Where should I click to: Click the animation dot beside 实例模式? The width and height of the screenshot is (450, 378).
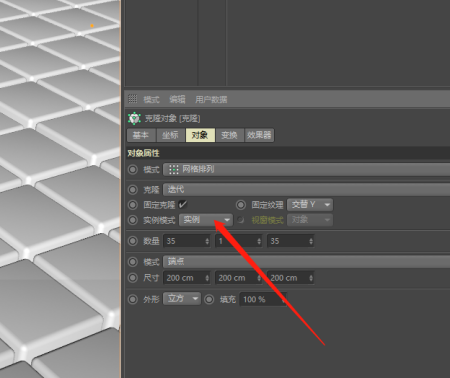[133, 220]
